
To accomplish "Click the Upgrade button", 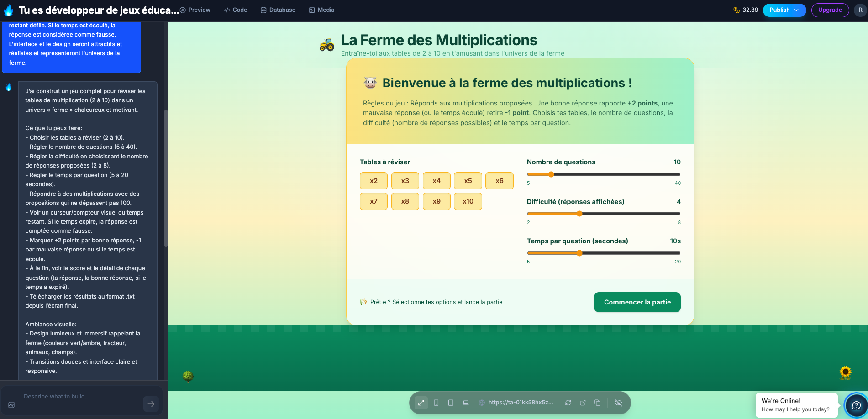I will (830, 10).
